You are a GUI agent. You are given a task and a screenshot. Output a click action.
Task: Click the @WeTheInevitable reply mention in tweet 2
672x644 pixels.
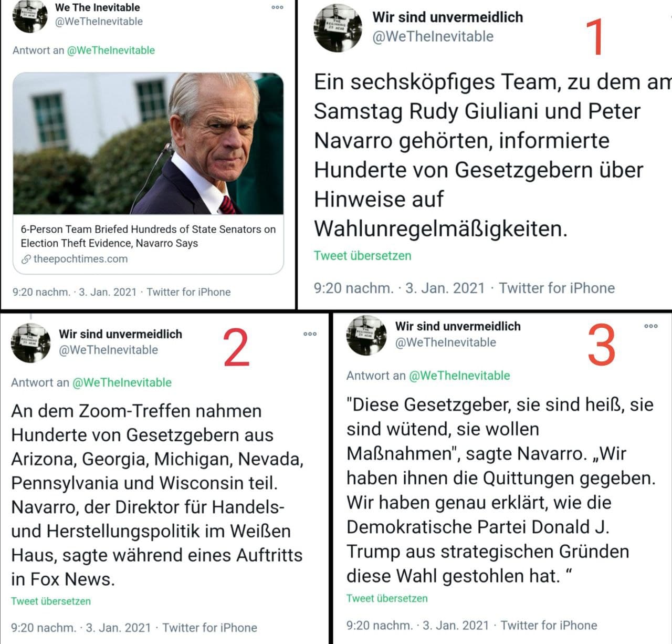[122, 382]
